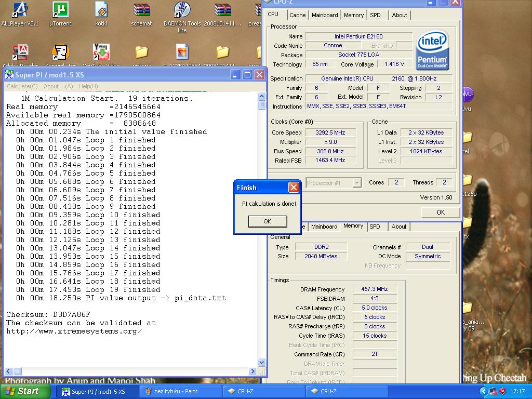This screenshot has height=399, width=532.
Task: Click the Instructions field MMX, SSE list
Action: [x=379, y=106]
